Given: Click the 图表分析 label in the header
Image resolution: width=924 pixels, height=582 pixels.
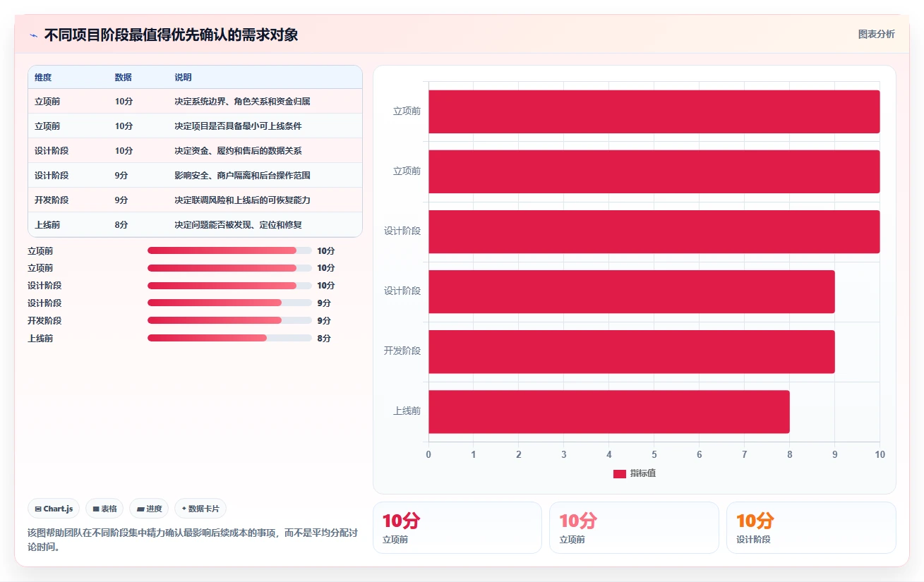Looking at the screenshot, I should tap(876, 34).
